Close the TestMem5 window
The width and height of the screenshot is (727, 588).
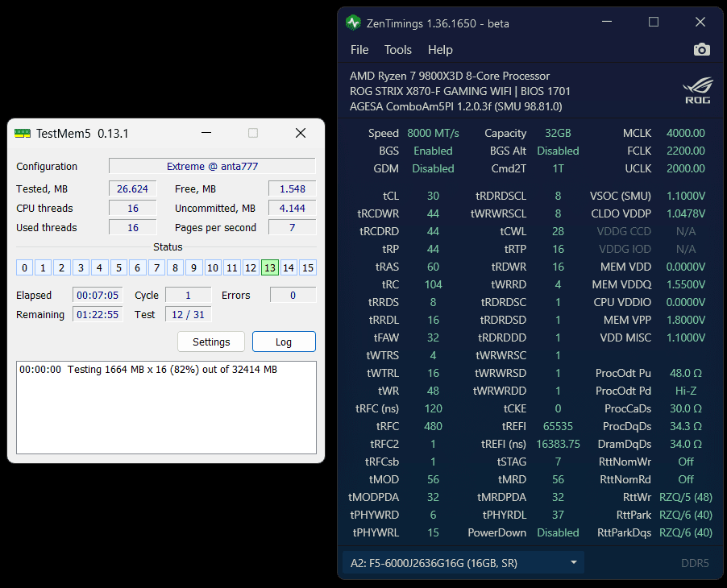(301, 134)
